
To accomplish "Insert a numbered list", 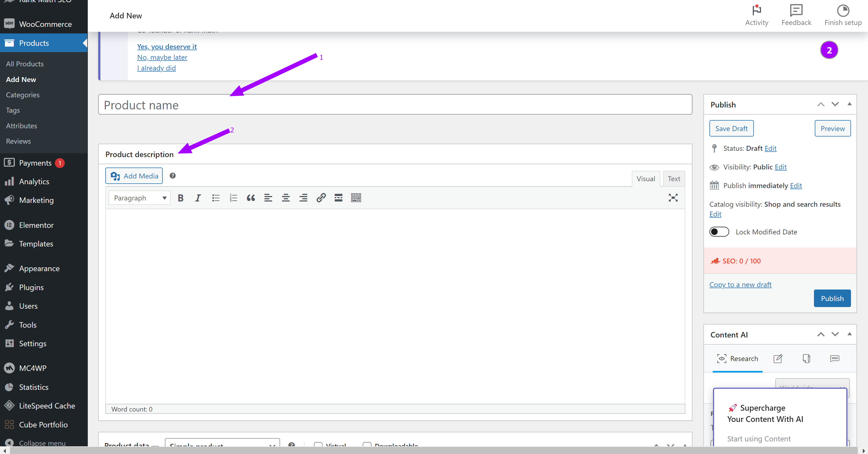I will pyautogui.click(x=233, y=198).
